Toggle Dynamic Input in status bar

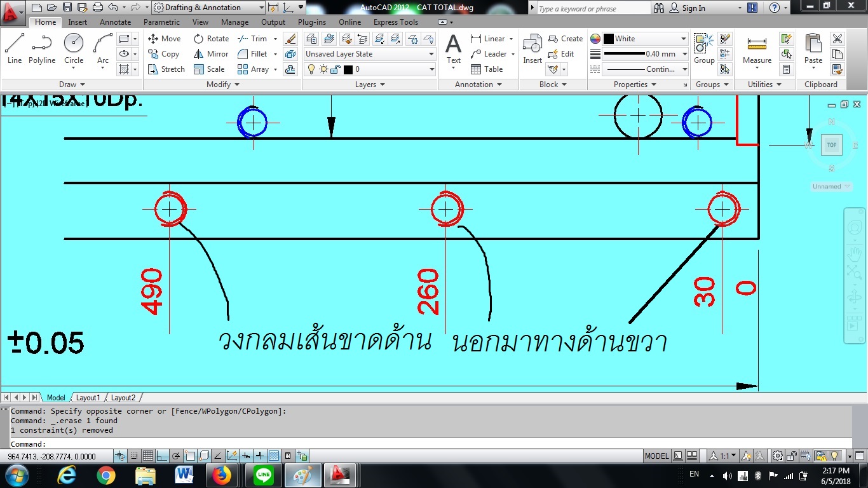pos(246,456)
